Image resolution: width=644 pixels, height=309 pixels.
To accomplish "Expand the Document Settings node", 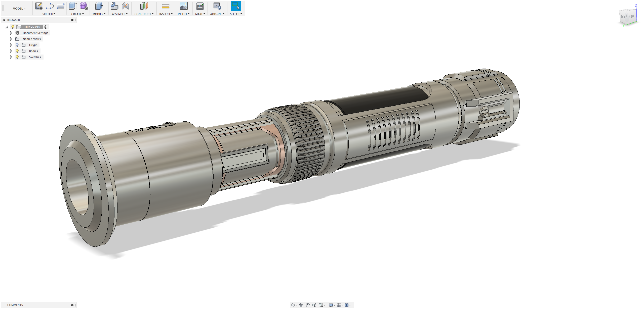I will tap(11, 33).
